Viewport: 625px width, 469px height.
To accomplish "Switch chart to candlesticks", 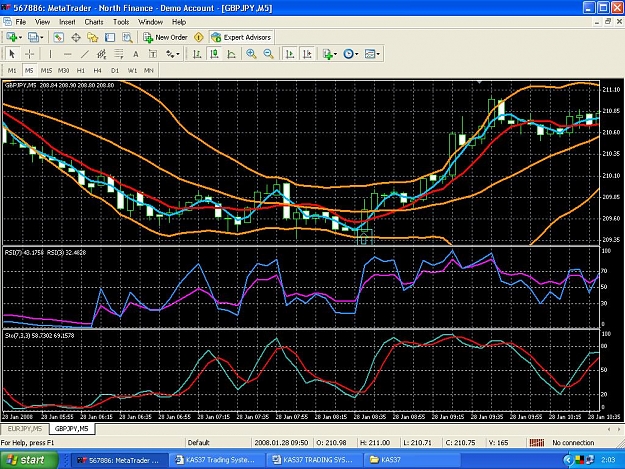I will click(x=214, y=54).
